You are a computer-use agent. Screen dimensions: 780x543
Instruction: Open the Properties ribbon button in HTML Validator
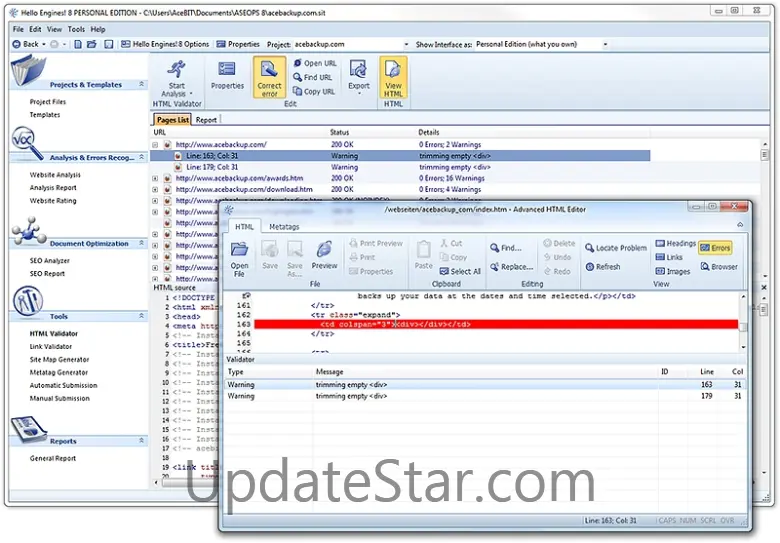point(227,76)
